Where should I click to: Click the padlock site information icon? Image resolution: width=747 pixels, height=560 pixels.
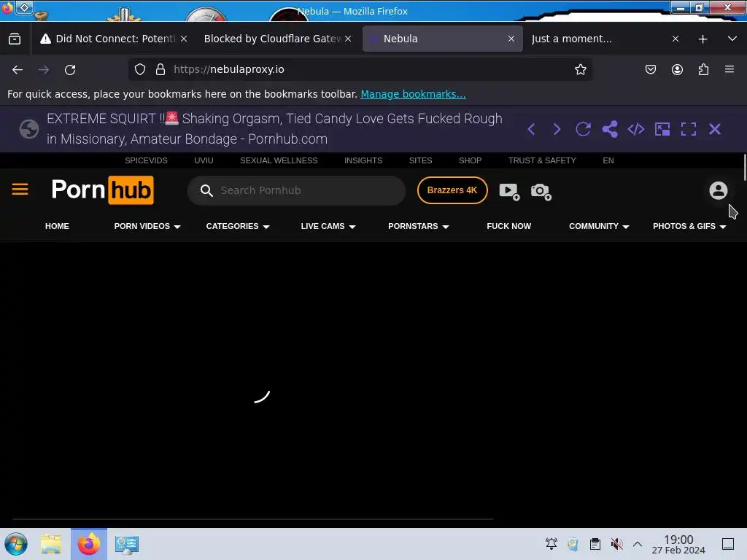pyautogui.click(x=160, y=69)
